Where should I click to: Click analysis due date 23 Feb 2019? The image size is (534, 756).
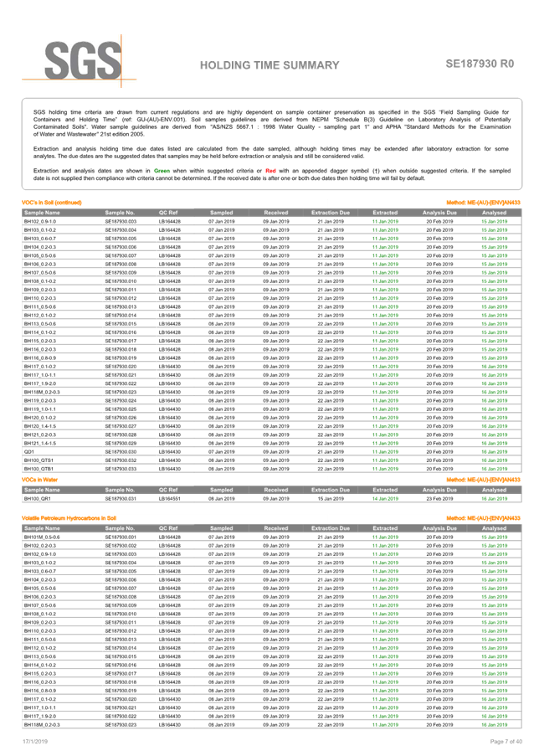(439, 498)
